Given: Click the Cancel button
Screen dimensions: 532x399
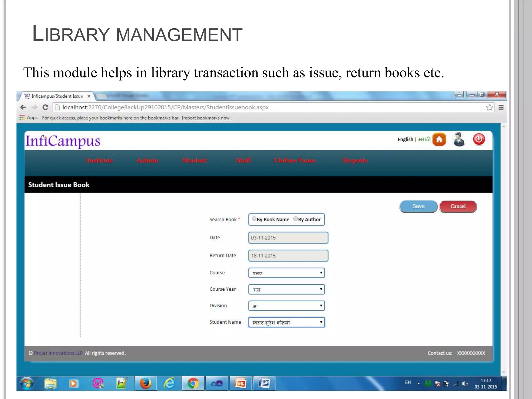Looking at the screenshot, I should [x=458, y=207].
